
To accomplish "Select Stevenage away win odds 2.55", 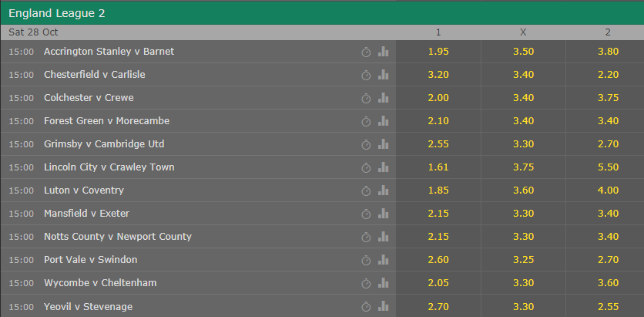I will [608, 306].
